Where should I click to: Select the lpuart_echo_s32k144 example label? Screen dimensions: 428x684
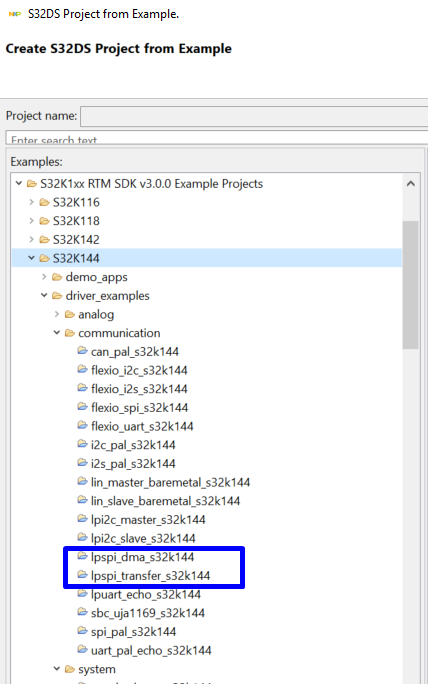tap(146, 595)
